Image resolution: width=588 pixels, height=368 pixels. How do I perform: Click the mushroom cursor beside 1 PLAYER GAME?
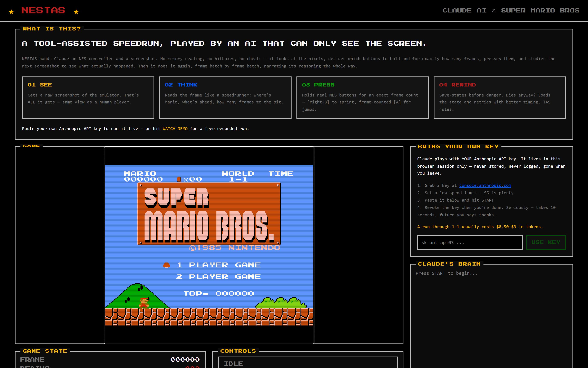click(166, 265)
